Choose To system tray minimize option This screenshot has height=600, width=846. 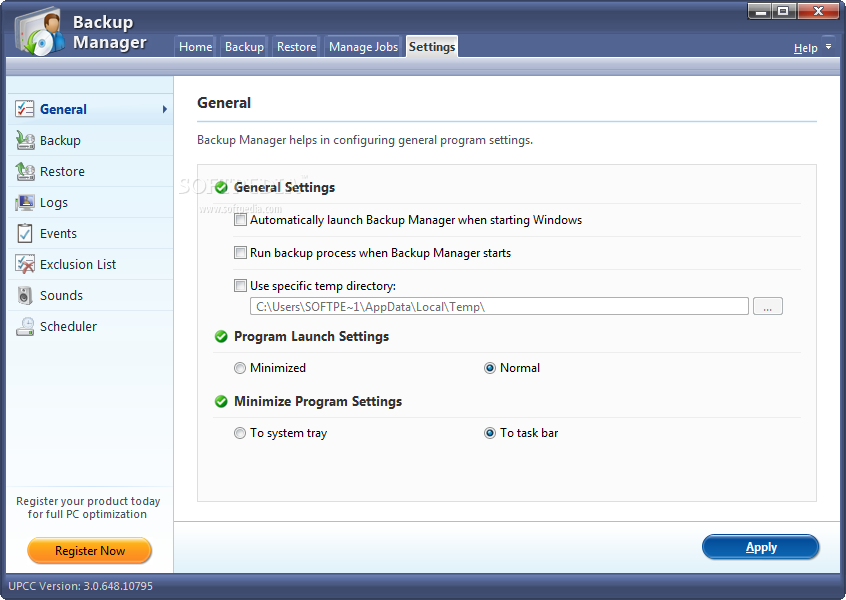(240, 433)
